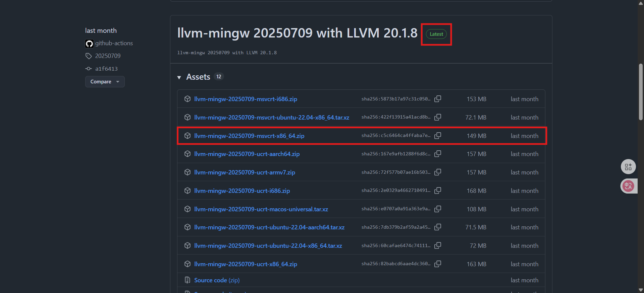Screen dimensions: 644x293
Task: Open the translate floating widget icon
Action: (628, 186)
